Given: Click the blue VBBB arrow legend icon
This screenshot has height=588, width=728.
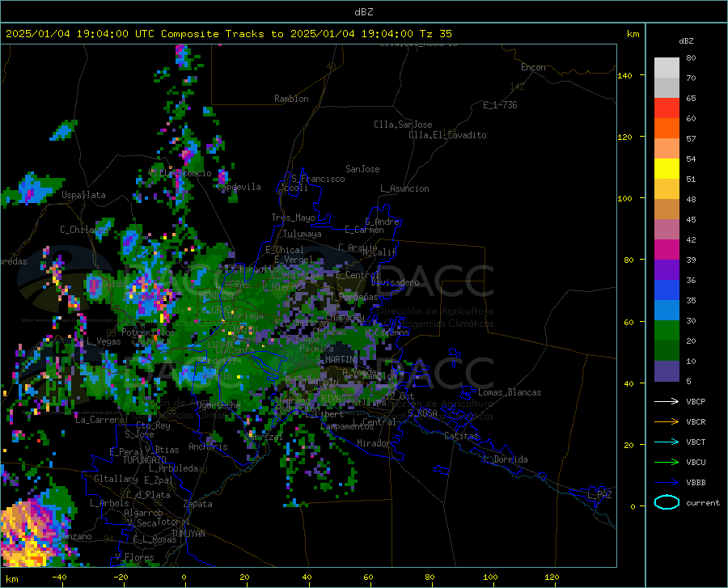Looking at the screenshot, I should click(x=667, y=482).
